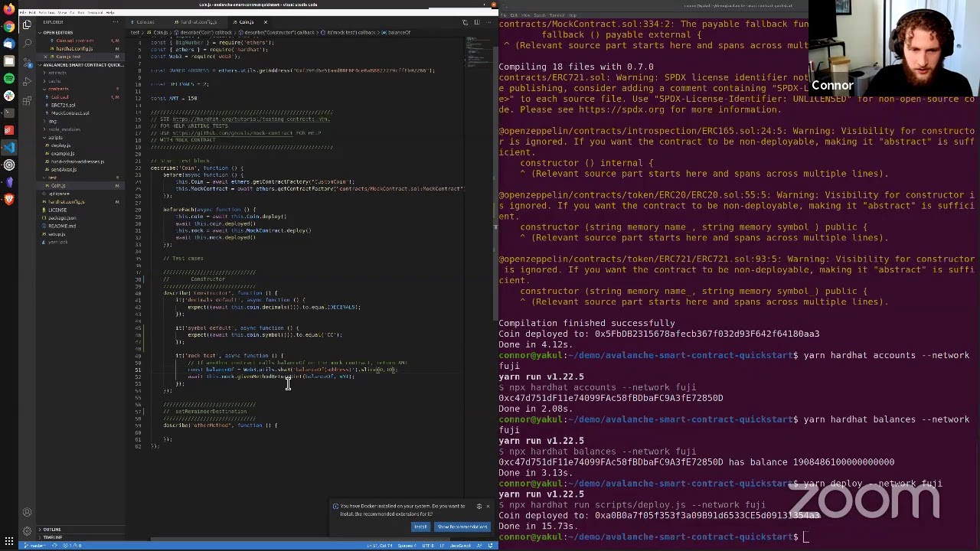
Task: Collapse the avalanche-smart-contract-quickstart folder section
Action: (82, 65)
